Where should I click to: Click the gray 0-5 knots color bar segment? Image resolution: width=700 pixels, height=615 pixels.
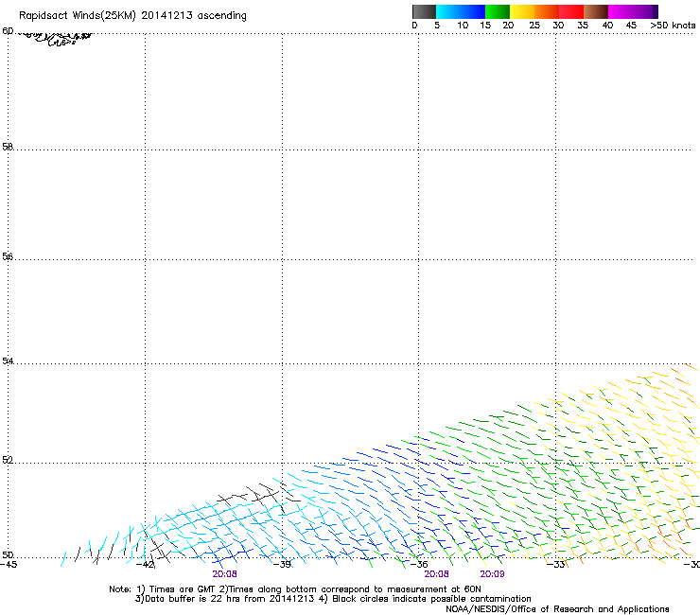[424, 11]
